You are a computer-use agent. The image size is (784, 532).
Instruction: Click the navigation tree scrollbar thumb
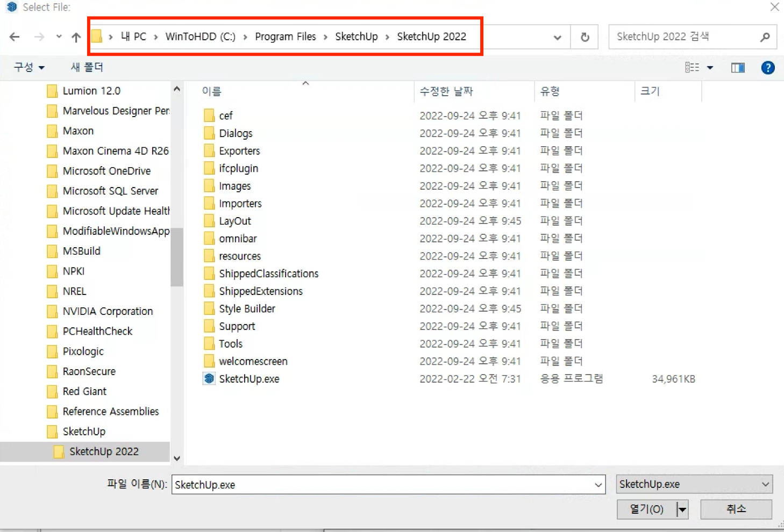pos(177,257)
